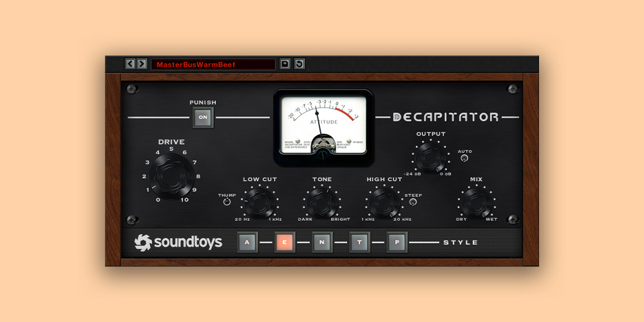This screenshot has height=322, width=644.
Task: Select style T
Action: pos(359,242)
